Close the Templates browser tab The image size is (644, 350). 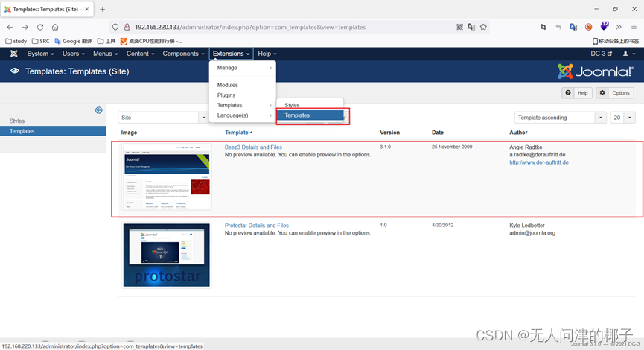pos(86,9)
